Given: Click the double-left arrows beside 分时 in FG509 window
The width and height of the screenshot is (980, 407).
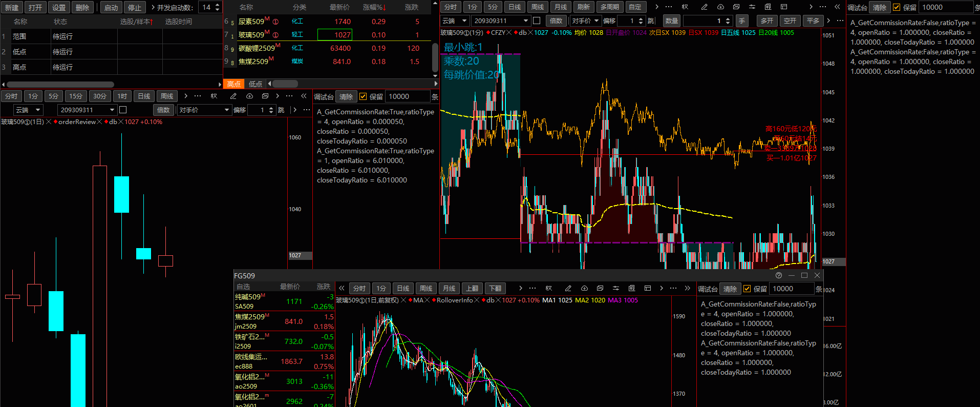Looking at the screenshot, I should point(342,289).
